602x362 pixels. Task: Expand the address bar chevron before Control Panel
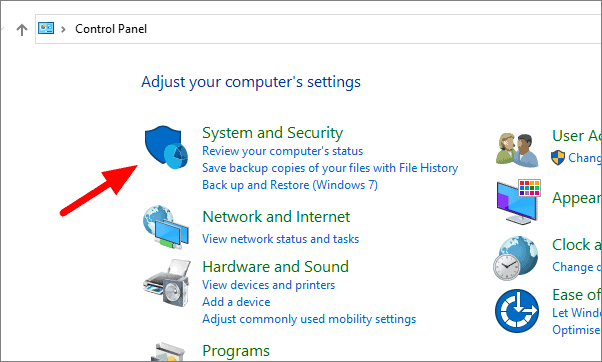tap(63, 29)
